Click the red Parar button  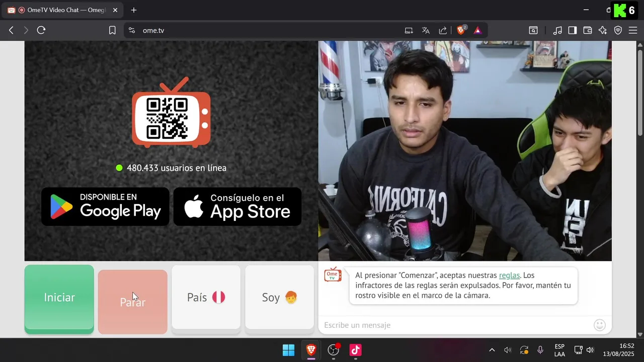[x=133, y=302]
